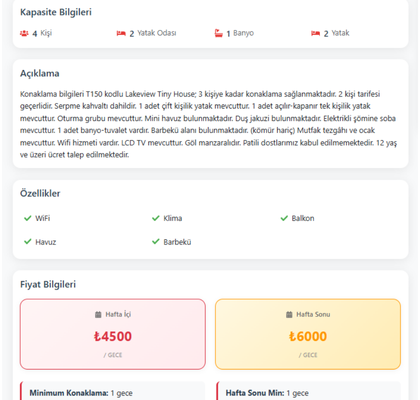The width and height of the screenshot is (420, 400).
Task: Click the Hafta Sonu Min 1 gece box
Action: pyautogui.click(x=309, y=392)
